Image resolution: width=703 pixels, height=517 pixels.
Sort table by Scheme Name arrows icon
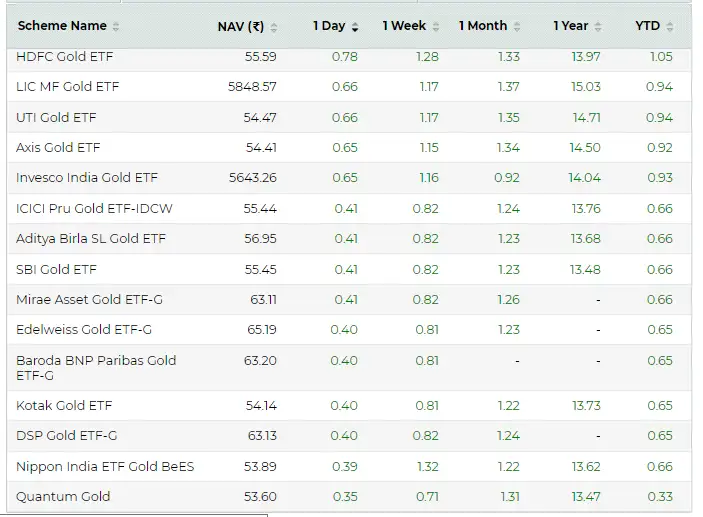click(116, 27)
